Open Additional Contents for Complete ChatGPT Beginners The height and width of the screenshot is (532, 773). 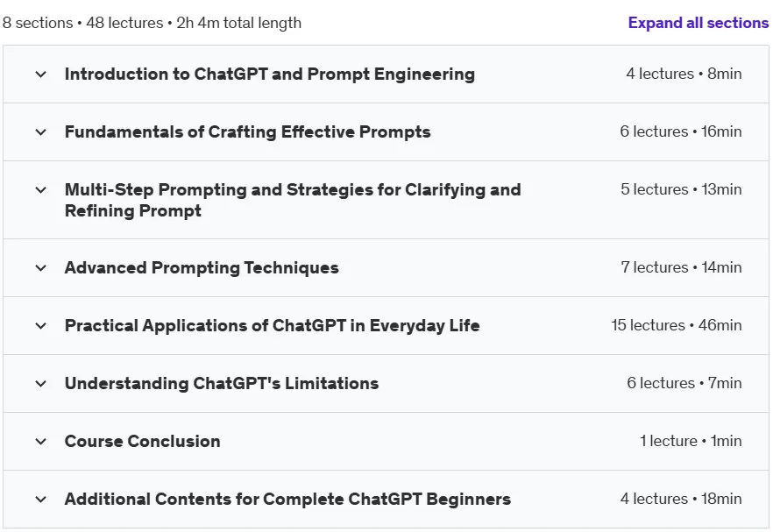point(287,499)
